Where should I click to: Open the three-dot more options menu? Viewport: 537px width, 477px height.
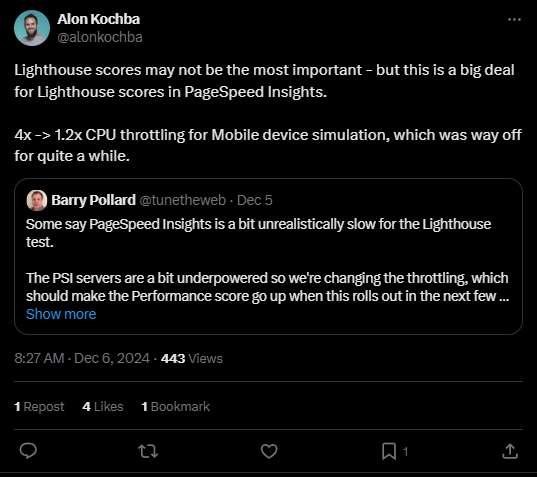[x=514, y=20]
